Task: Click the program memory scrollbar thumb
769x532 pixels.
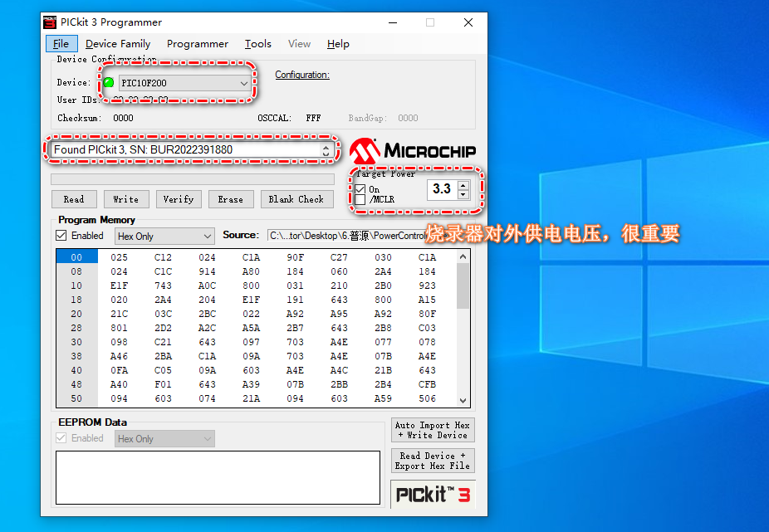Action: 463,286
